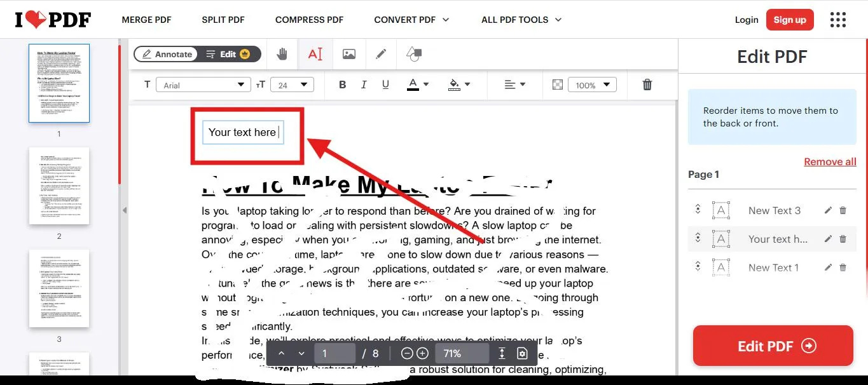868x385 pixels.
Task: Switch to Annotate mode
Action: (167, 54)
